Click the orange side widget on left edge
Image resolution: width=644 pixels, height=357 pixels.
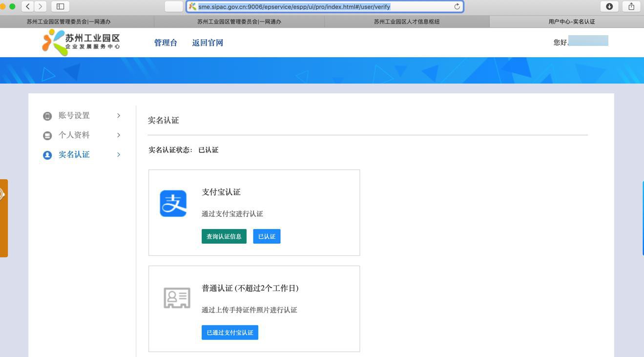(3, 218)
